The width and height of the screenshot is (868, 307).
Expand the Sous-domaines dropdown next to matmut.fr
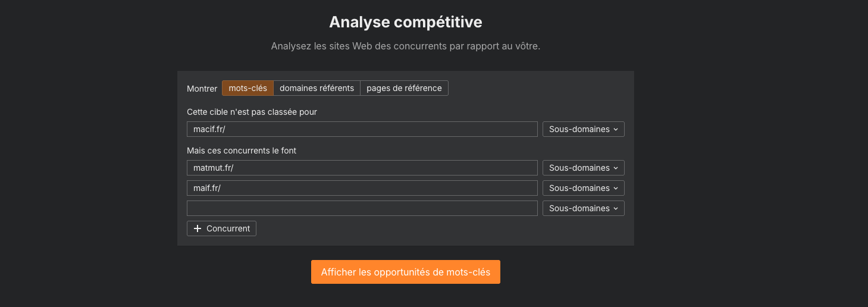pyautogui.click(x=583, y=168)
